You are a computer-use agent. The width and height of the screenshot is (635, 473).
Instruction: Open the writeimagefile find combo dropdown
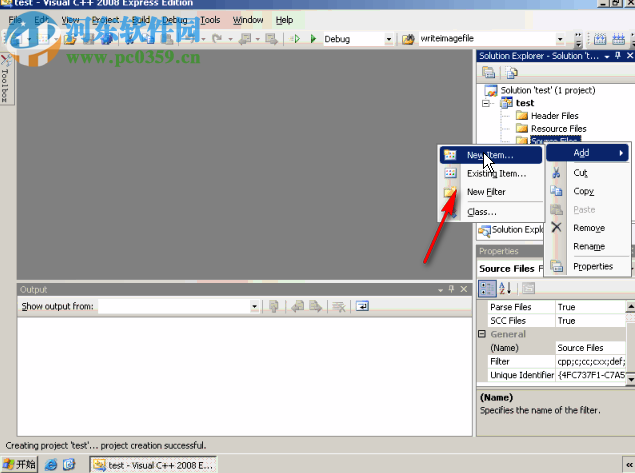560,39
